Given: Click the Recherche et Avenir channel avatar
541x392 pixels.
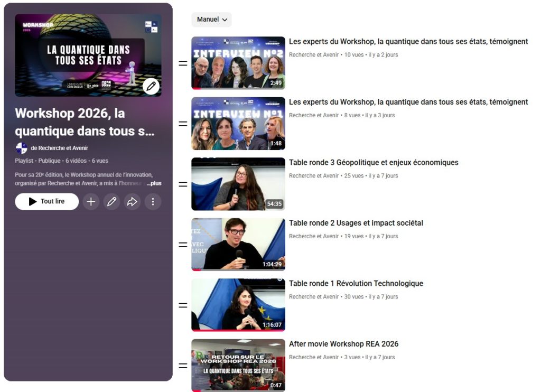Looking at the screenshot, I should coord(22,148).
